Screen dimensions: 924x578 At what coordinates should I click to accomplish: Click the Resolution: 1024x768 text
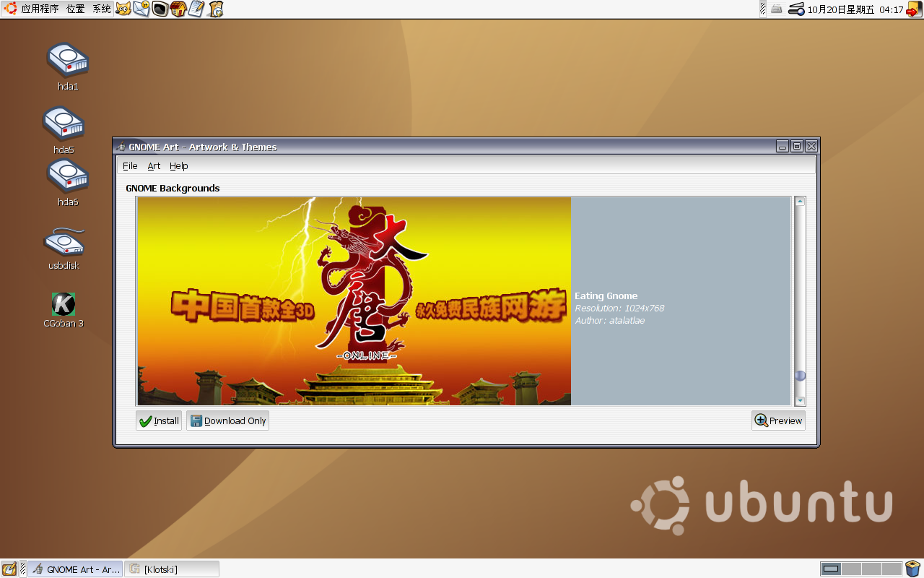619,309
